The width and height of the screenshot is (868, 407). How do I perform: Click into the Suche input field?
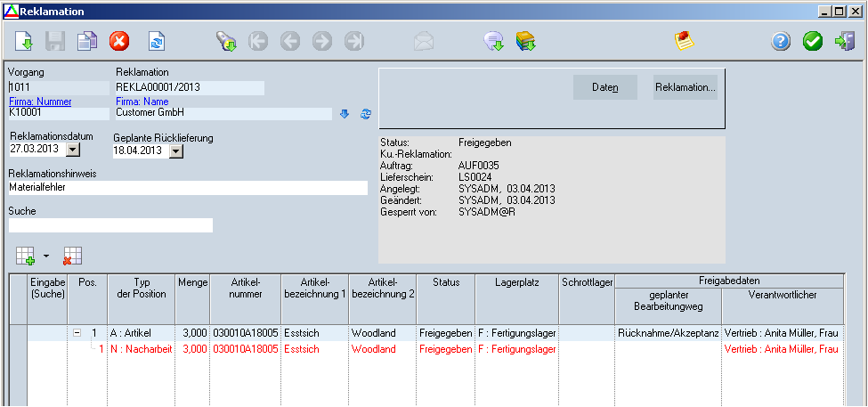[110, 225]
